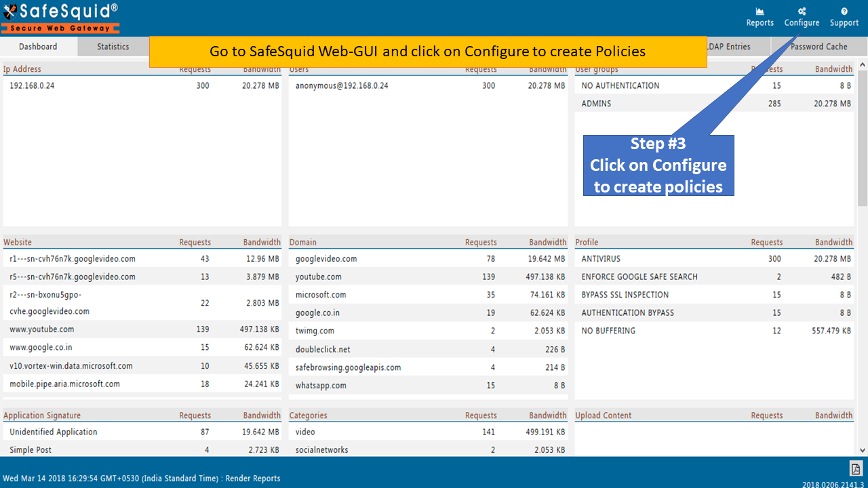Click the vertical scrollbar thumb
This screenshot has height=488, width=868.
(x=863, y=138)
